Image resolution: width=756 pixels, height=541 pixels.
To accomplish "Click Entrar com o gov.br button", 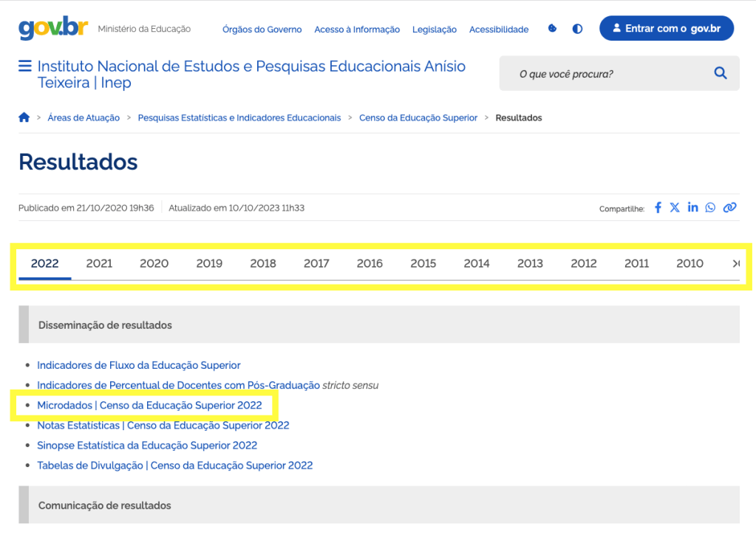I will click(x=666, y=28).
